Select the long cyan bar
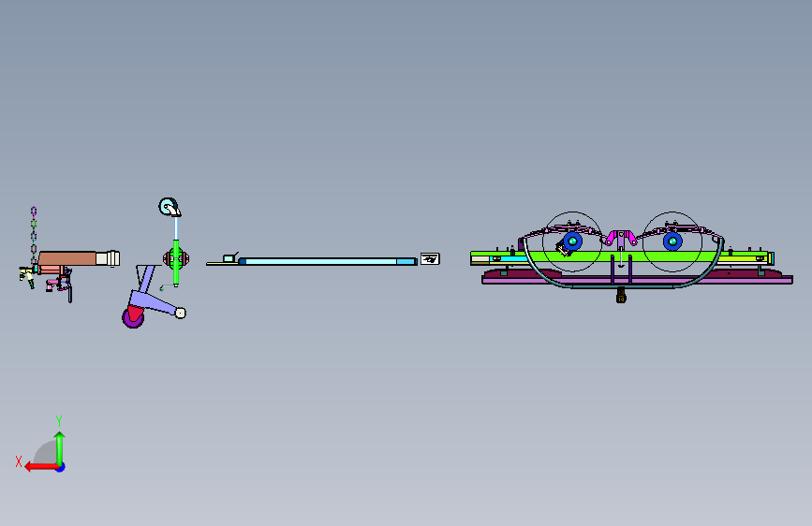The image size is (812, 526). tap(327, 261)
